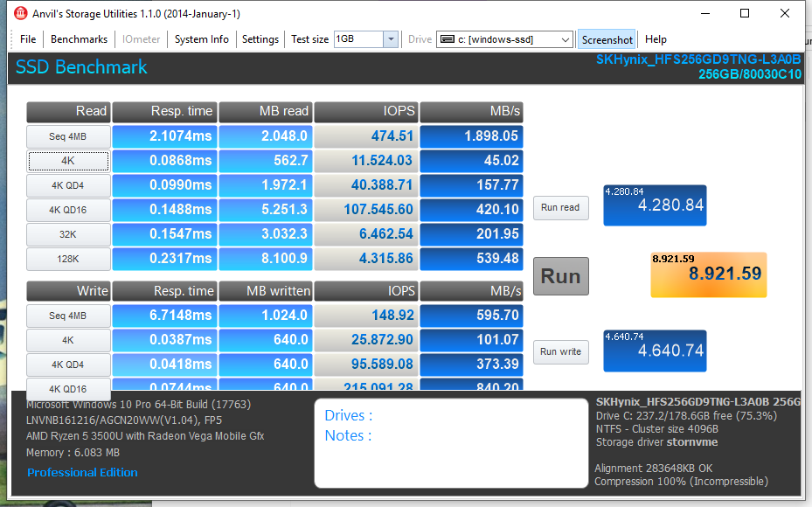Click the Run write button
Image resolution: width=812 pixels, height=507 pixels.
[x=560, y=352]
